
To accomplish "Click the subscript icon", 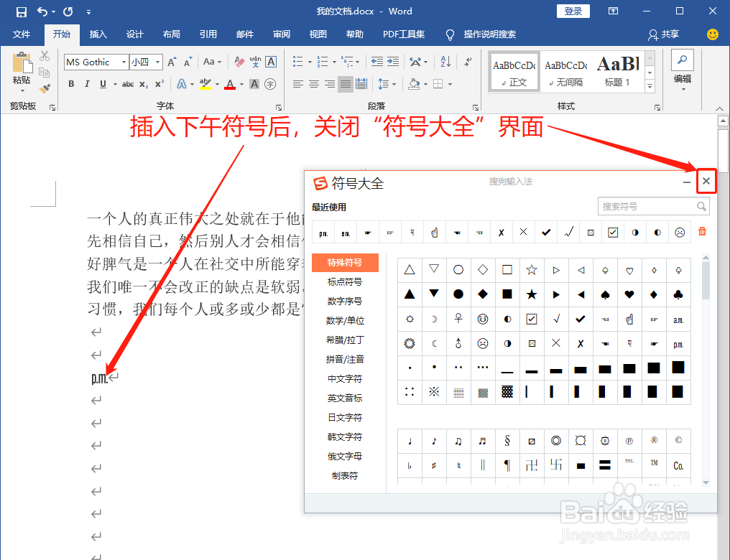I will click(x=143, y=83).
